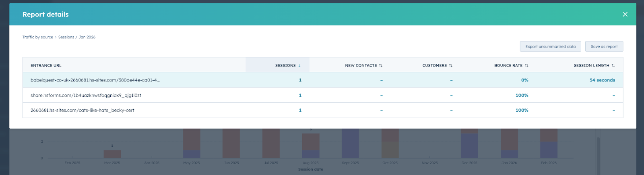Click Export unsummarized data button
This screenshot has width=644, height=175.
point(550,47)
